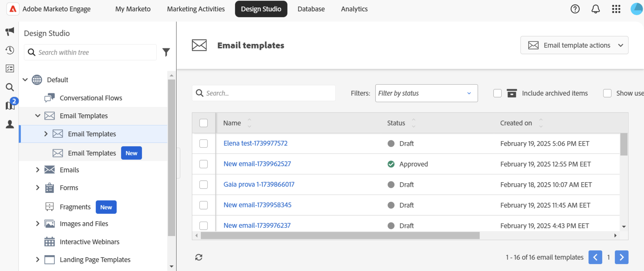Click the Images and Files picture icon
644x271 pixels.
pyautogui.click(x=50, y=224)
